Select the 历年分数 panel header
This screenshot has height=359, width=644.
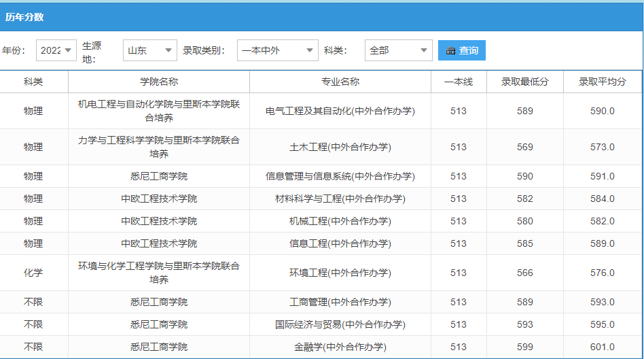pyautogui.click(x=322, y=17)
